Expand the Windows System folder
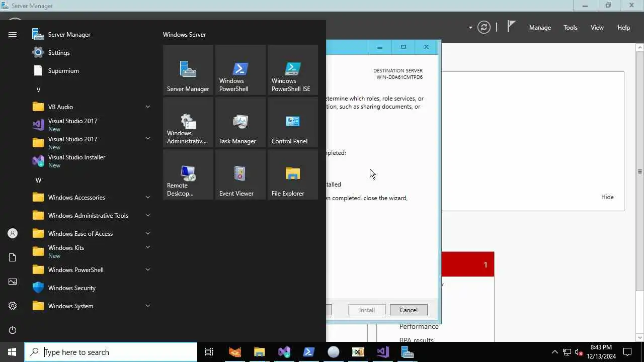This screenshot has width=644, height=362. (92, 306)
